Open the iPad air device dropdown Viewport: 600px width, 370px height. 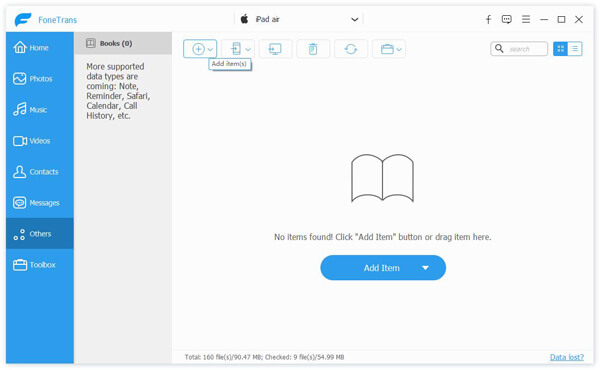pyautogui.click(x=299, y=19)
